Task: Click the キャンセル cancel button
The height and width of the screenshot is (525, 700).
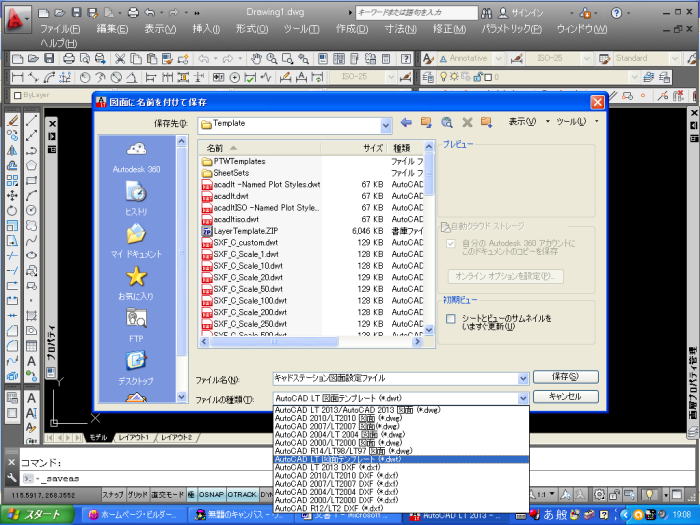Action: pyautogui.click(x=565, y=396)
